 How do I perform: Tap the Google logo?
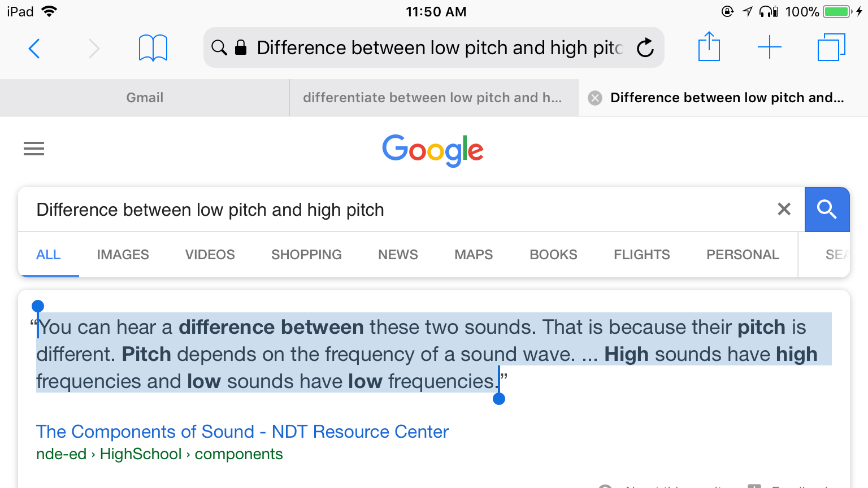pos(433,150)
